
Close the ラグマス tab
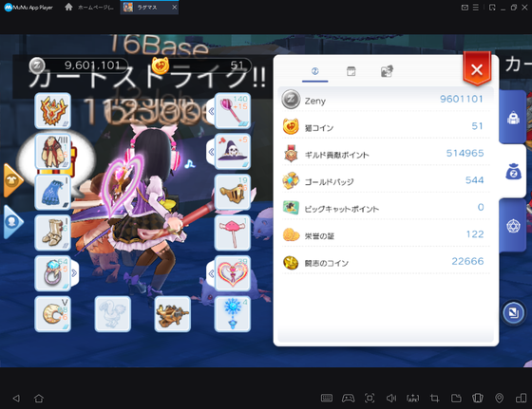click(175, 7)
